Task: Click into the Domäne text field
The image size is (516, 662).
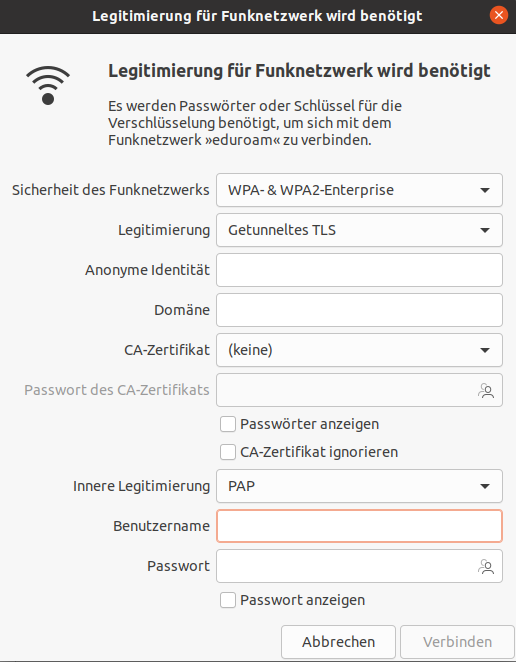Action: pos(359,310)
